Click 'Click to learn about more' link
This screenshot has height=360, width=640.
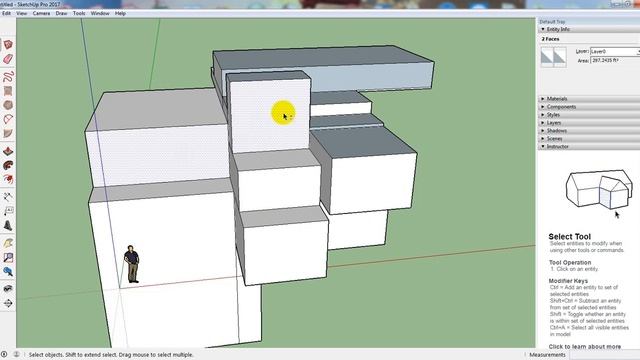585,347
